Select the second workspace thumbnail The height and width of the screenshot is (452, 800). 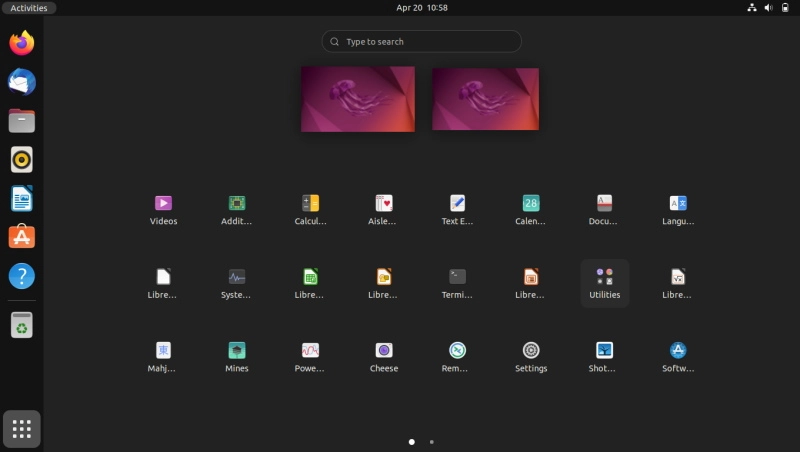(485, 99)
